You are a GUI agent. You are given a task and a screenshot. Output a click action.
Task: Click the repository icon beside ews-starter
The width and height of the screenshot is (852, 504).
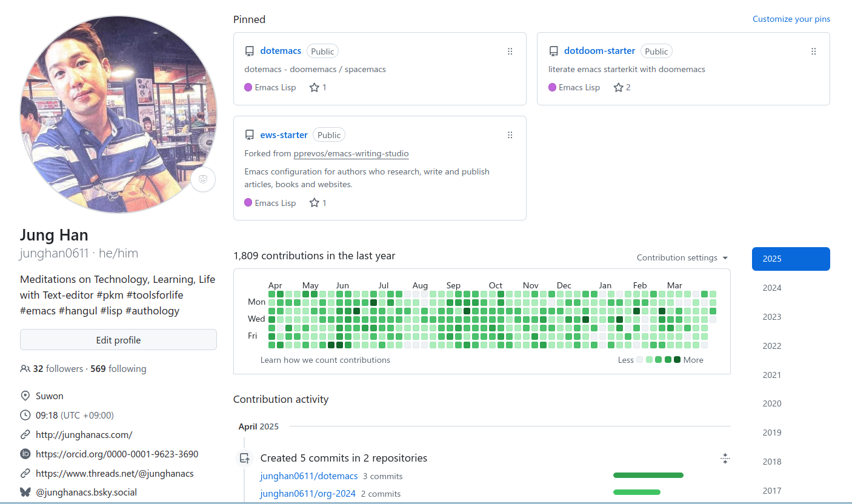250,135
